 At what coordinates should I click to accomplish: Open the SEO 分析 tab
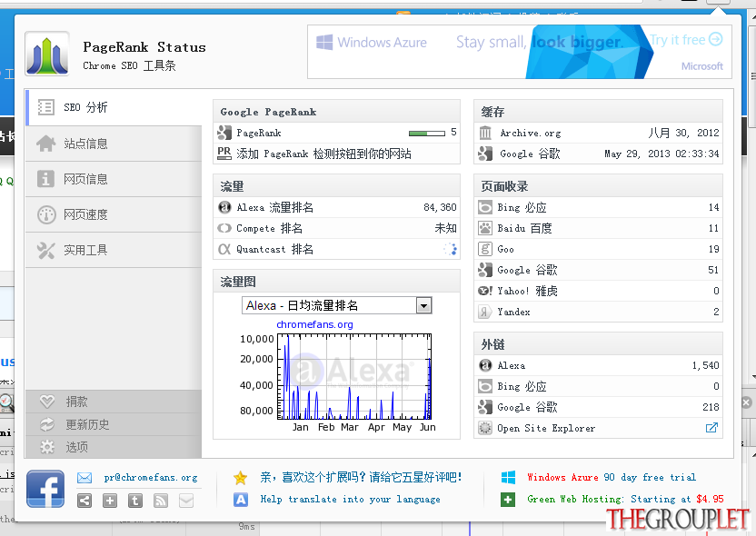pyautogui.click(x=114, y=107)
